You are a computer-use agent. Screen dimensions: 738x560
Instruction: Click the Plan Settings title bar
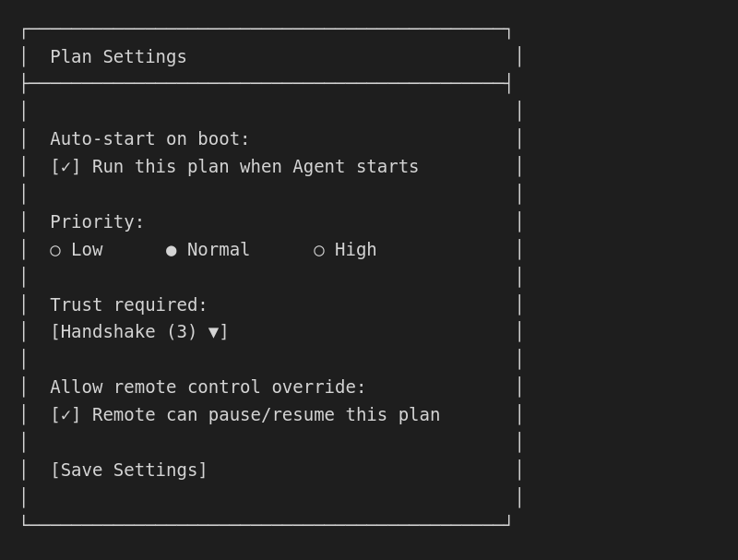click(119, 56)
